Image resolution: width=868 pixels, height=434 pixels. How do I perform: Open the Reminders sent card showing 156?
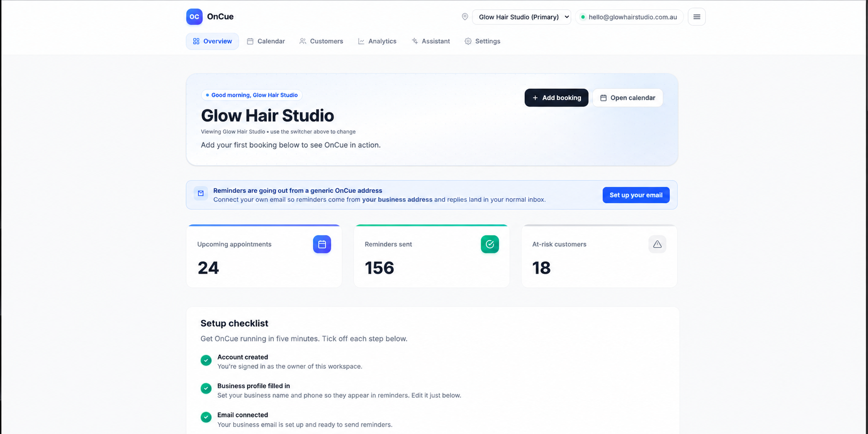[x=432, y=256]
